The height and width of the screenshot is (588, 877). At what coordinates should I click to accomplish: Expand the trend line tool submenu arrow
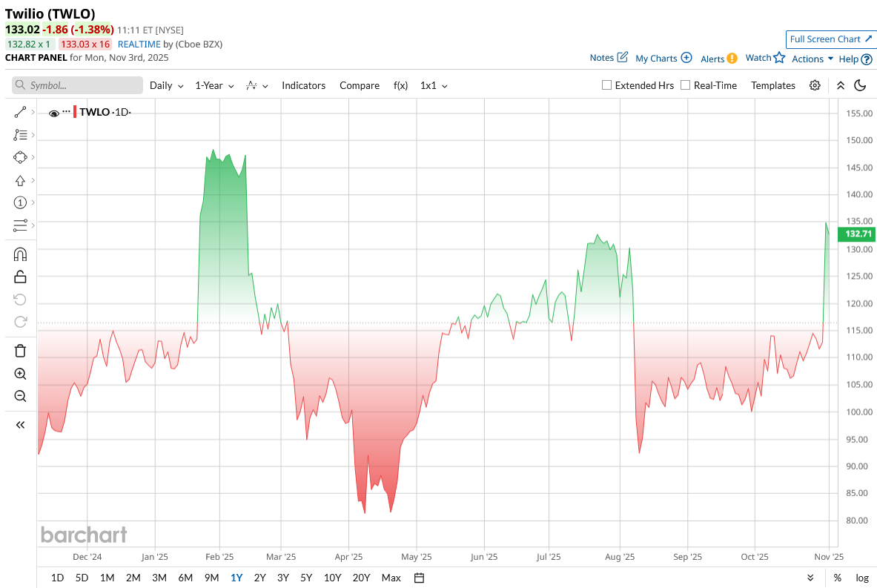coord(33,113)
